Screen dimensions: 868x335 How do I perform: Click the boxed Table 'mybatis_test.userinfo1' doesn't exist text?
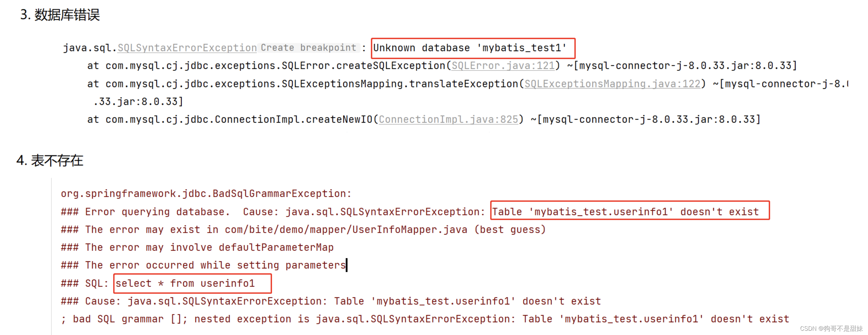(x=625, y=212)
